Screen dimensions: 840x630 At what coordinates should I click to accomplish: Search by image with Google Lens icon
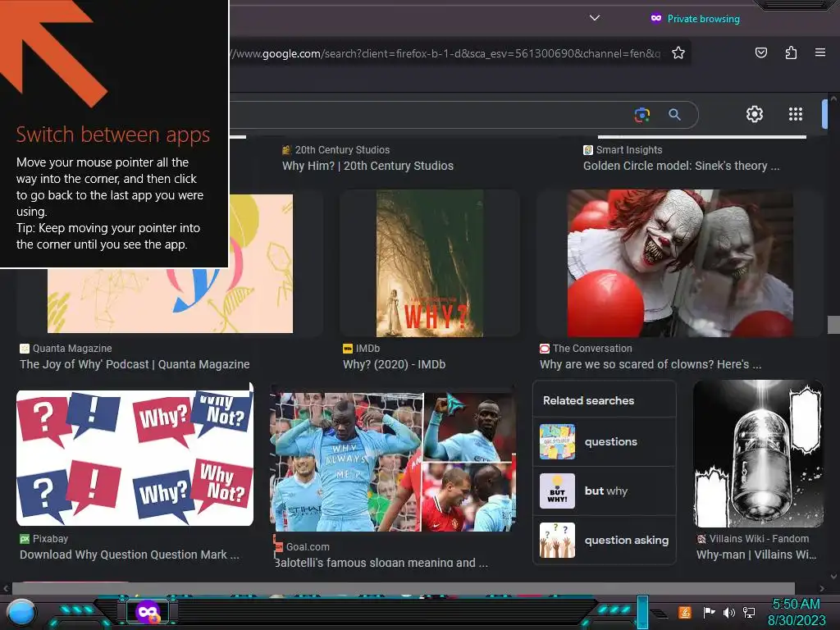[x=641, y=115]
